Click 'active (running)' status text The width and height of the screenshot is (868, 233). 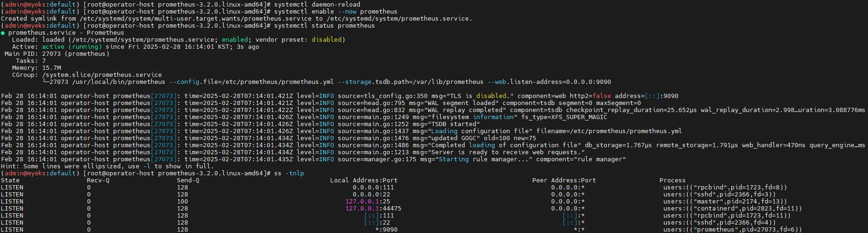pos(72,46)
